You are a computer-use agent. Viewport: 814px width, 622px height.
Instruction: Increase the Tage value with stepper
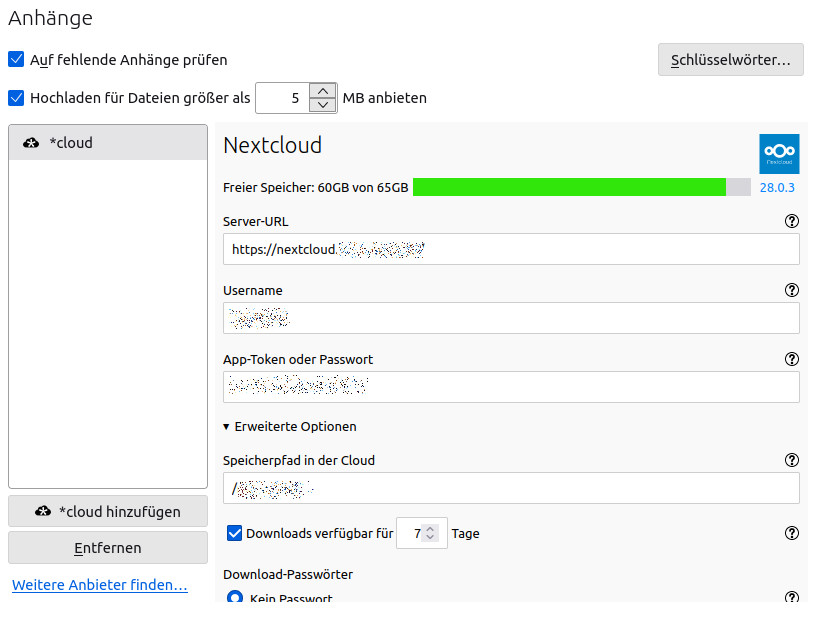point(432,529)
